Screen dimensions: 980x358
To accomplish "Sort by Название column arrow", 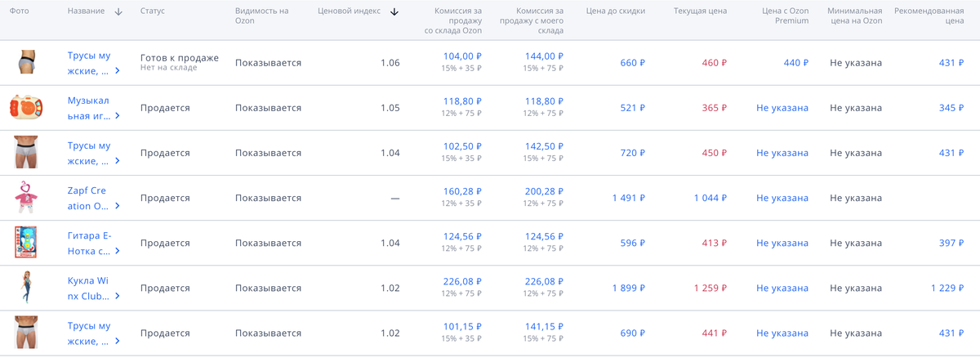I will tap(118, 12).
